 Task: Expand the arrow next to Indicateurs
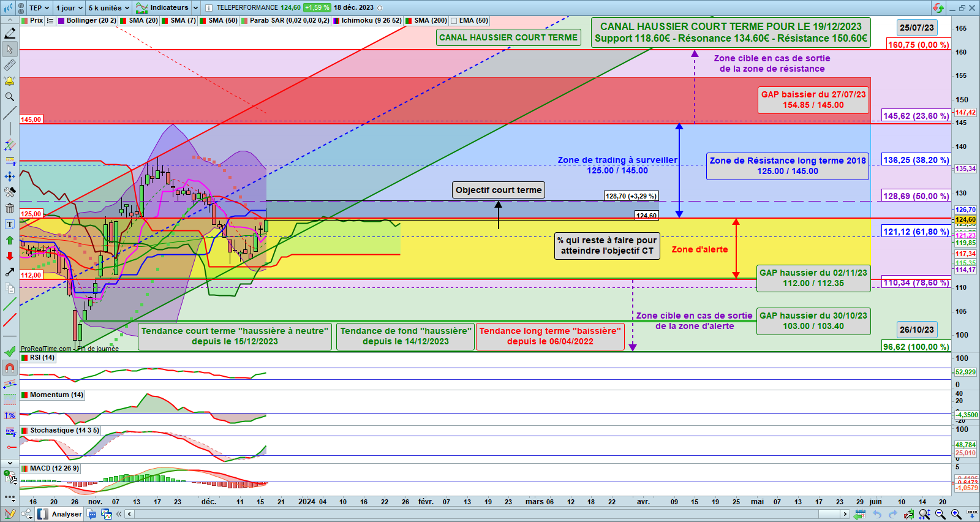click(195, 8)
